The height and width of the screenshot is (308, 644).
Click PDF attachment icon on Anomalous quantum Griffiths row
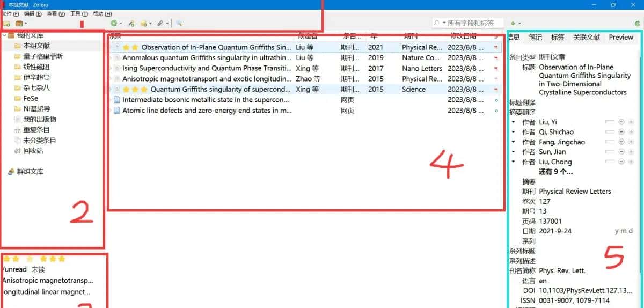pos(496,58)
